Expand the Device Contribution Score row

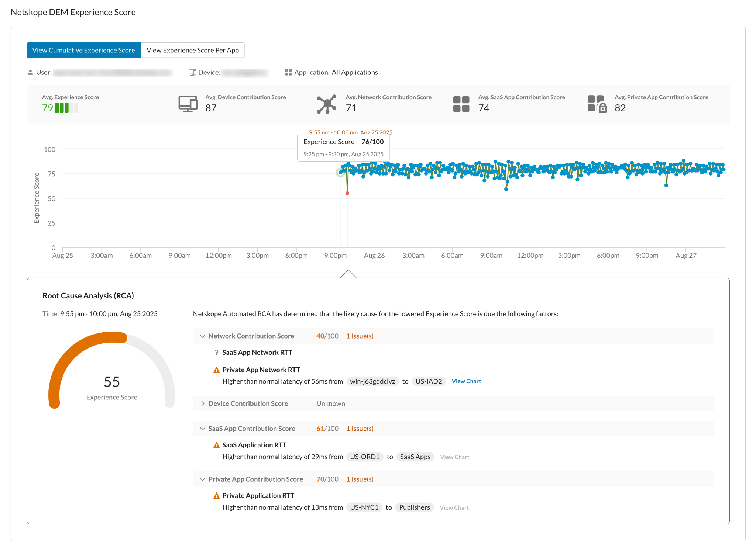(202, 403)
